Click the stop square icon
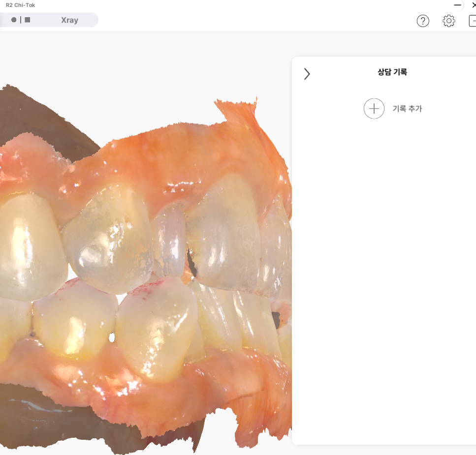476x455 pixels. pyautogui.click(x=28, y=20)
